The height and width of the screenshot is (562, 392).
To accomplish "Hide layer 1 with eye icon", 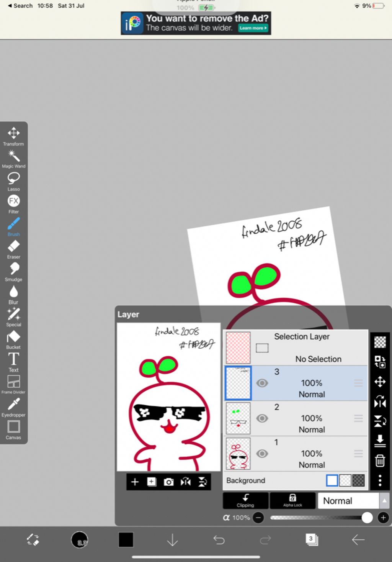I will 262,454.
